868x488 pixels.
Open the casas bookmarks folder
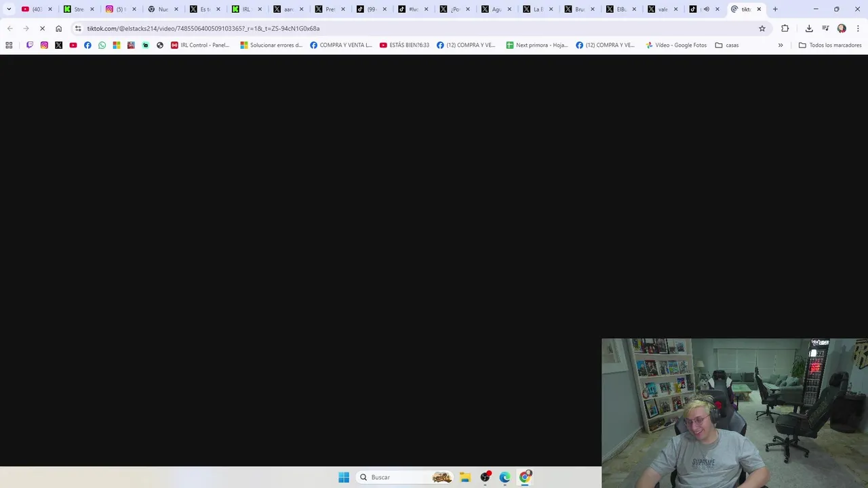tap(727, 45)
